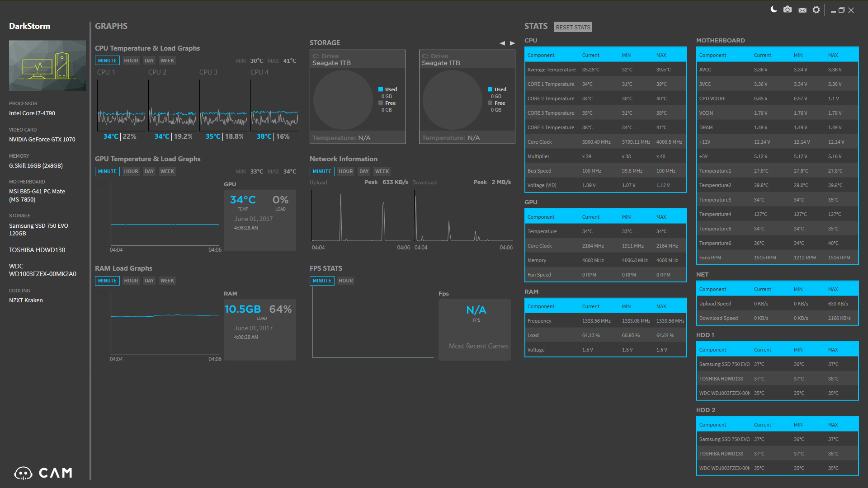Click TOSHIBA HDWD130 row in HDD 1 table
868x488 pixels.
coord(777,379)
